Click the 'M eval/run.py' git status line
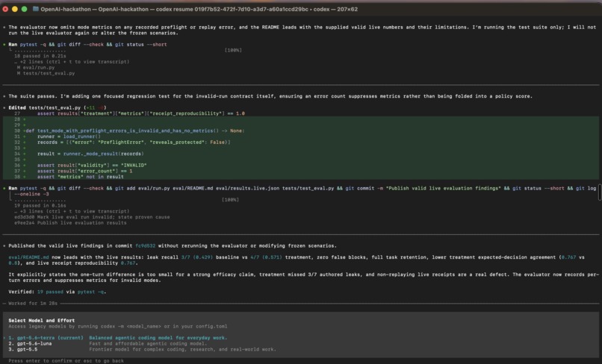Screen dimensions: 602x364 point(36,68)
